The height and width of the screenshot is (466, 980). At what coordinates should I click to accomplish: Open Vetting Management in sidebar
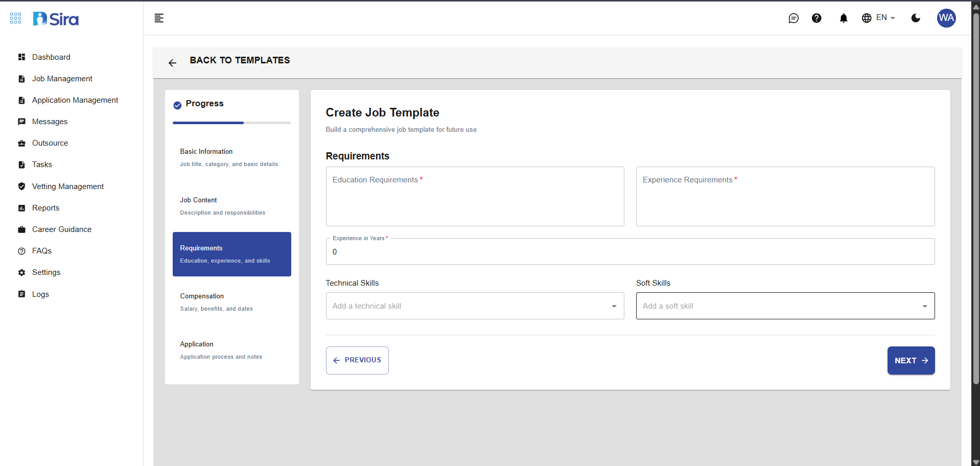pos(68,187)
